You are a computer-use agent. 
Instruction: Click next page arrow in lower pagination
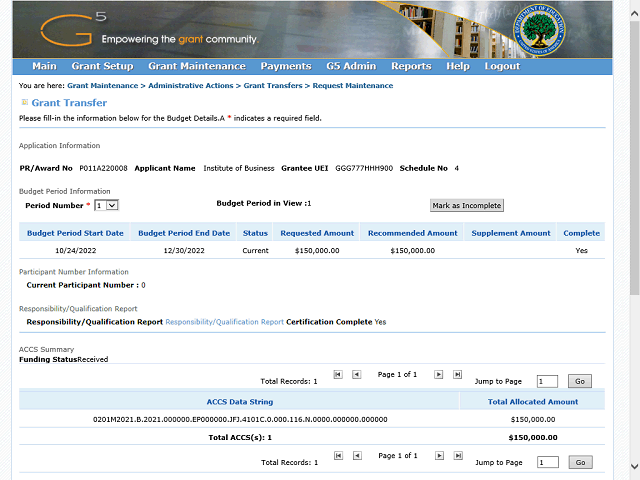point(439,456)
